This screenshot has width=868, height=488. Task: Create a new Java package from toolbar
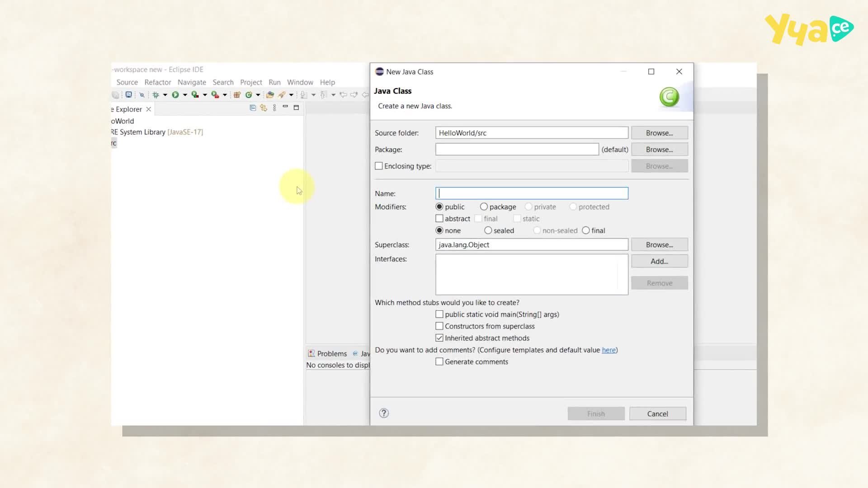click(237, 94)
